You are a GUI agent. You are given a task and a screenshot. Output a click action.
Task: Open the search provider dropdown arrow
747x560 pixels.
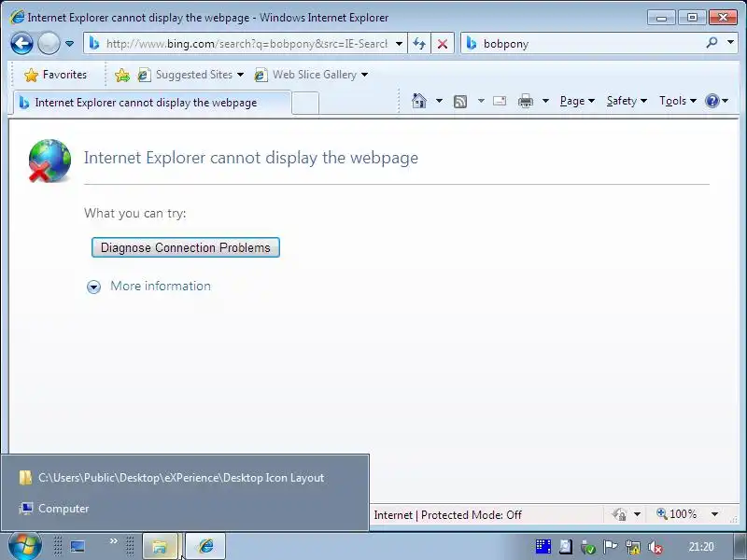pos(730,42)
